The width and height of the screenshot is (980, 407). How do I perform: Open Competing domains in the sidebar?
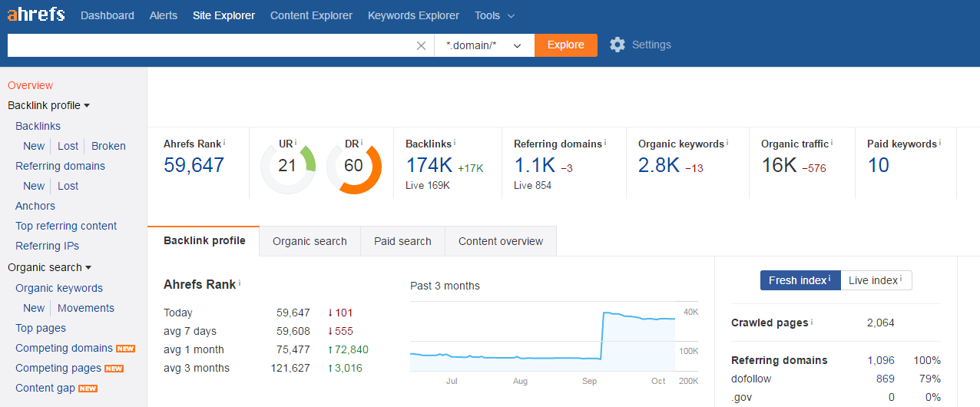click(x=64, y=348)
